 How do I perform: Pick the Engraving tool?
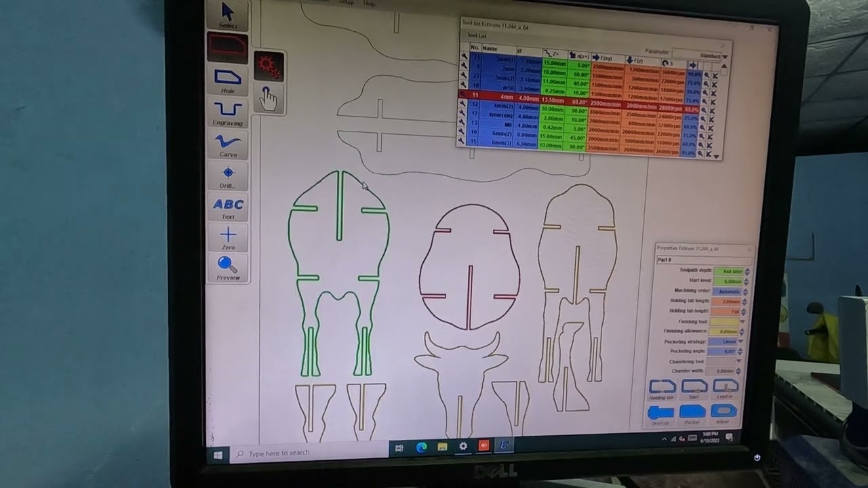tap(228, 112)
